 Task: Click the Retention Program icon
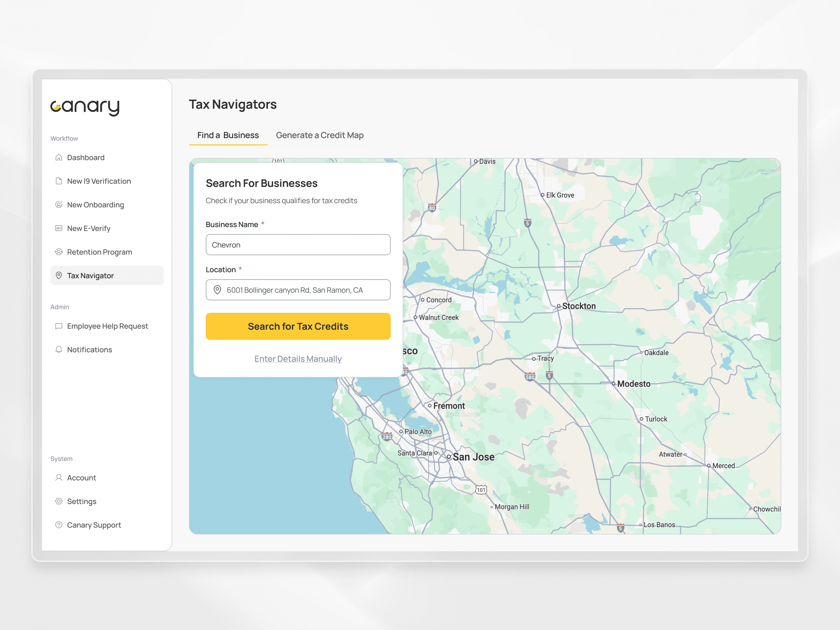point(59,252)
